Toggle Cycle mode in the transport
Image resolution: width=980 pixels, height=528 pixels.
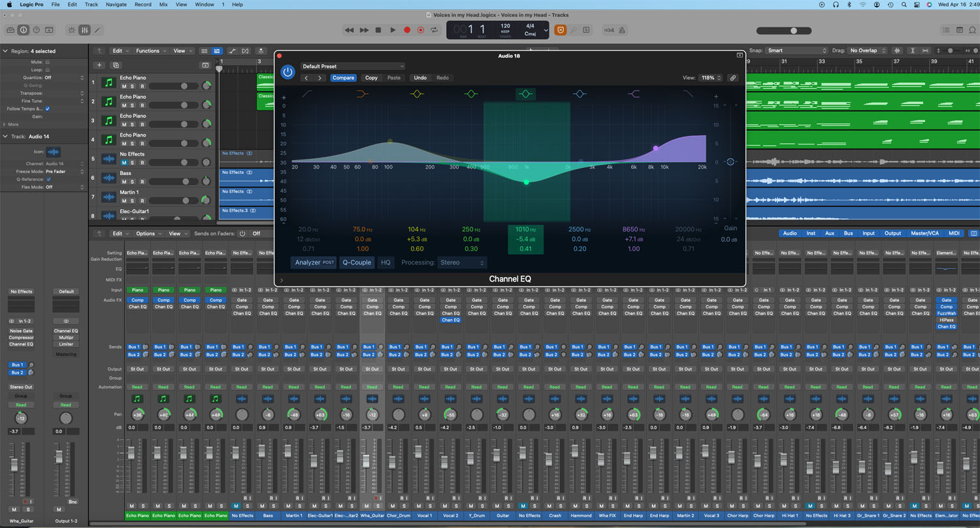coord(434,30)
